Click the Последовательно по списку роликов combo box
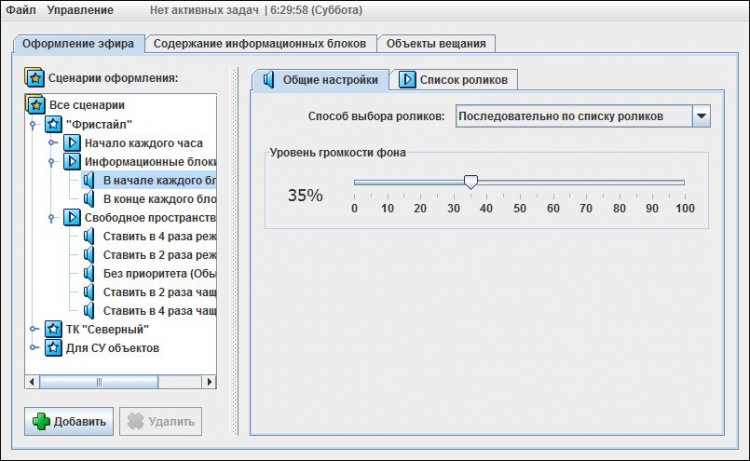This screenshot has width=750, height=461. click(x=583, y=116)
